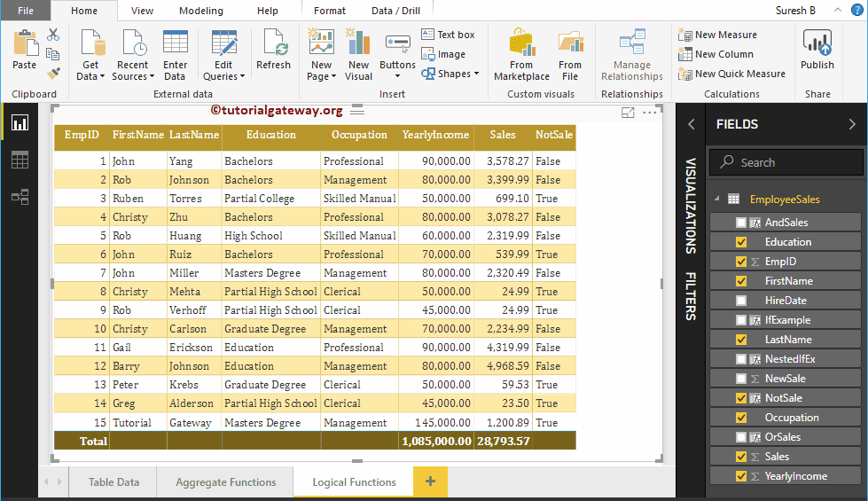Screen dimensions: 868x501
Task: Add a new page with plus button
Action: (430, 481)
